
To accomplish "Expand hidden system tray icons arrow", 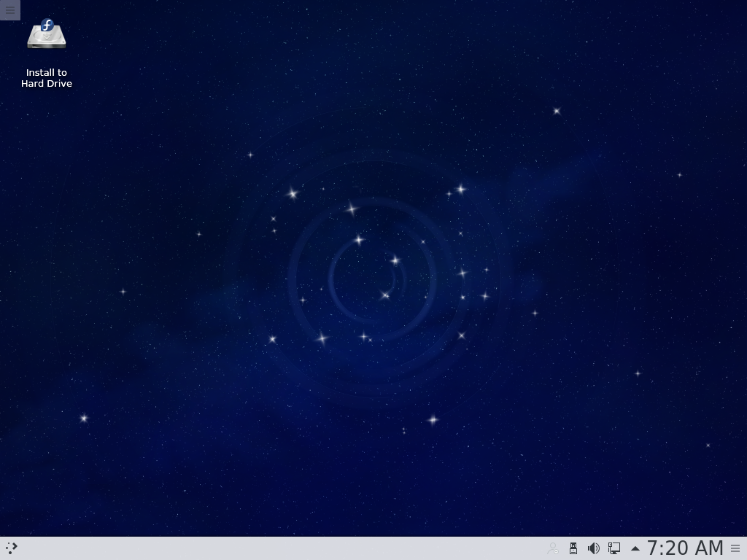I will (635, 548).
